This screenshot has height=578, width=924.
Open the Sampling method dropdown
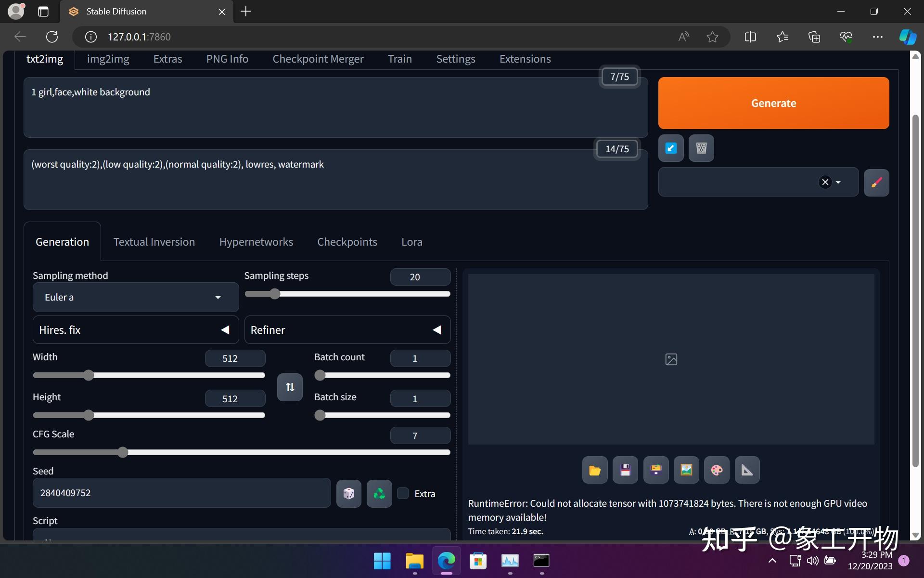click(135, 297)
